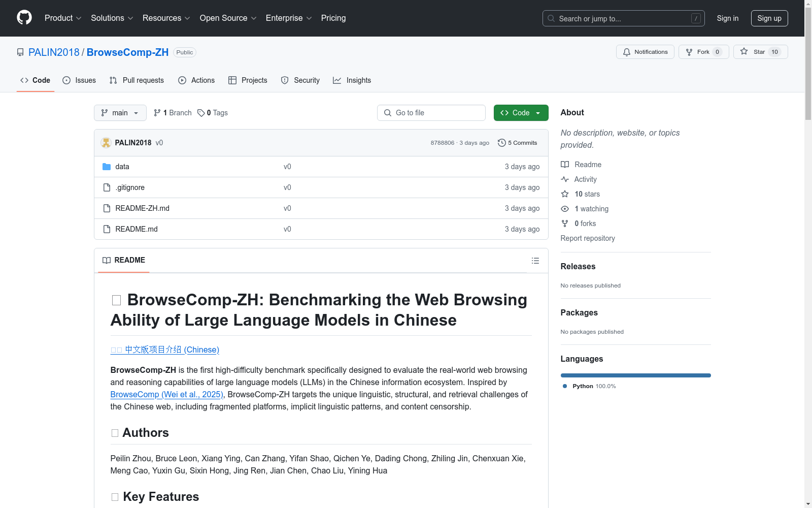
Task: Switch to the Projects tab
Action: coord(248,80)
